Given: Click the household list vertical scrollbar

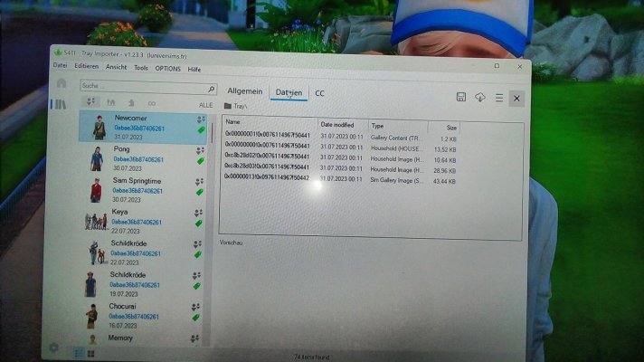Looking at the screenshot, I should [x=213, y=132].
